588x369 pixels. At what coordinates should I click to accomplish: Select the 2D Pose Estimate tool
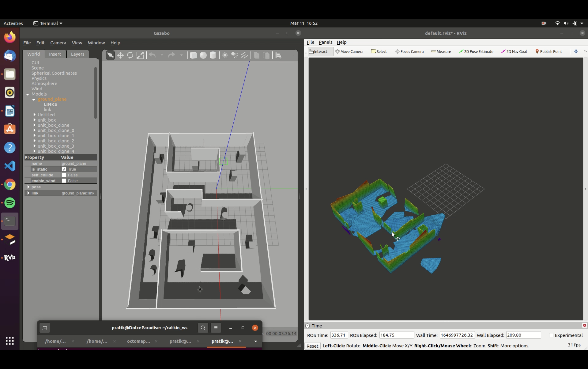pyautogui.click(x=476, y=52)
